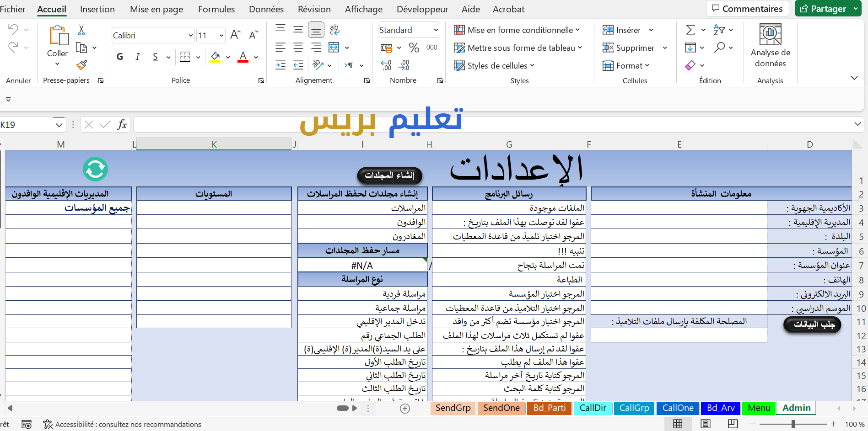Click the increase indent icon
Viewport: 868px width, 431px height.
pos(280,65)
